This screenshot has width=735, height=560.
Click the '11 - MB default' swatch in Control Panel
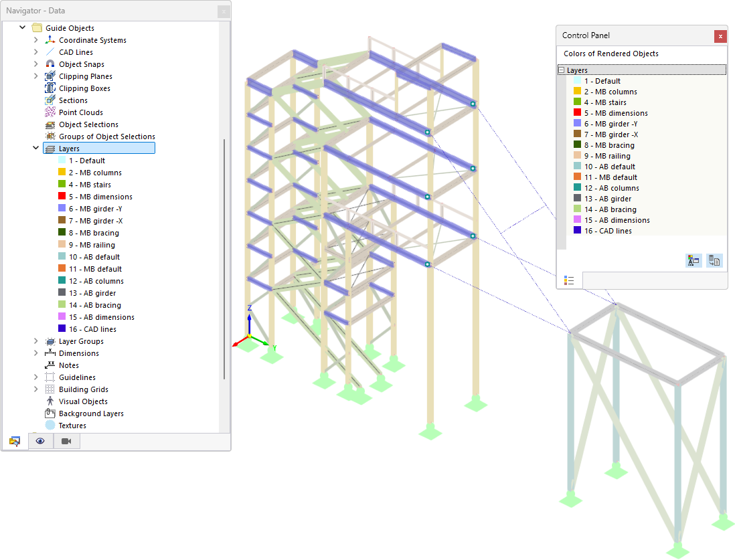click(x=578, y=177)
